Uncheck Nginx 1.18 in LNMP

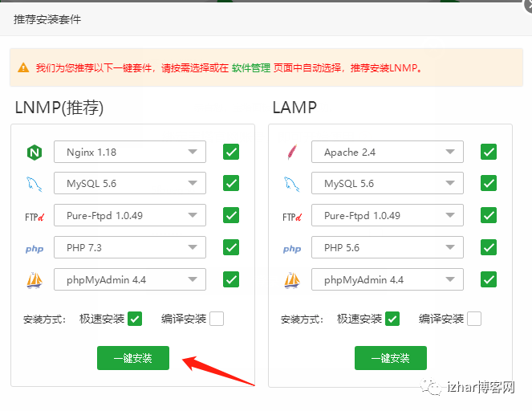[231, 152]
